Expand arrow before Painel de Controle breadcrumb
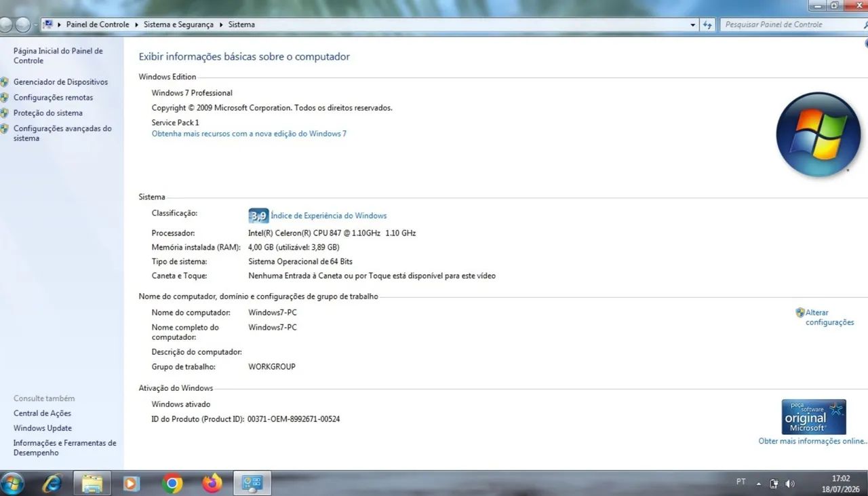Viewport: 868px width, 496px height. (60, 24)
